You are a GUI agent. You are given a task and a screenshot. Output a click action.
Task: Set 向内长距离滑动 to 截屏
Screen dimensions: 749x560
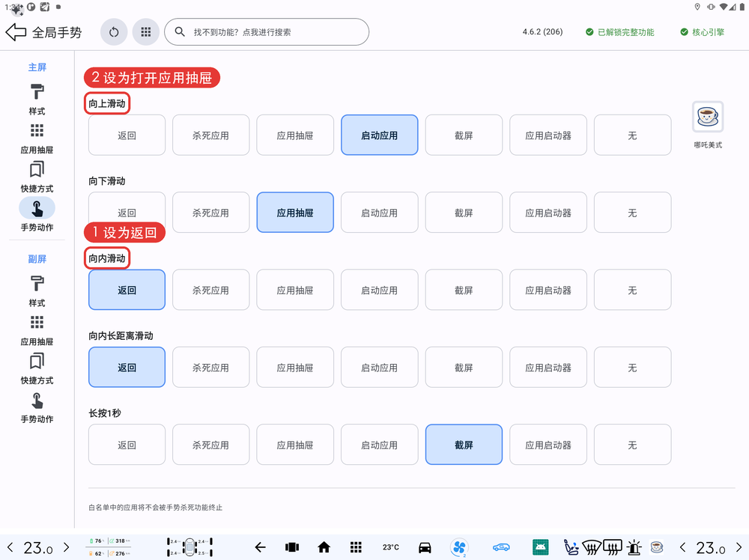coord(464,367)
